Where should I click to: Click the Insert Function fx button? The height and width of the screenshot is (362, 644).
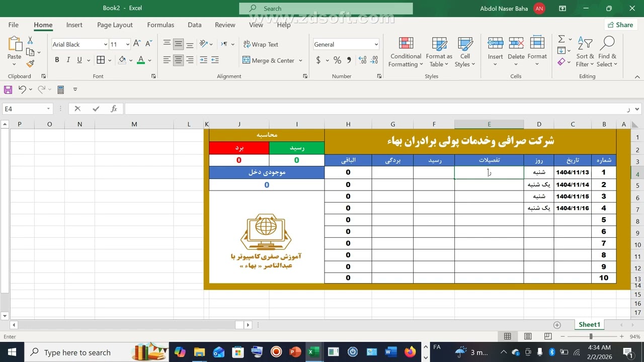coord(114,109)
